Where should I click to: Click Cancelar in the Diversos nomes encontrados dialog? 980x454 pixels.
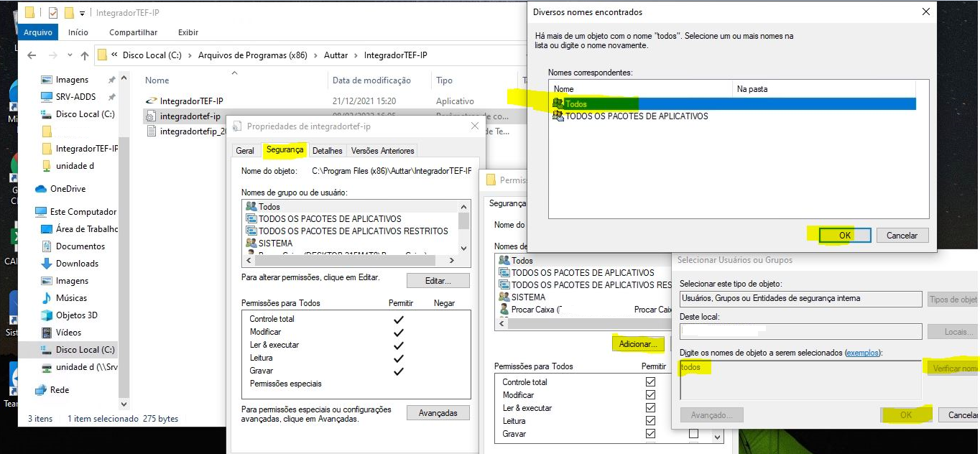(x=902, y=235)
